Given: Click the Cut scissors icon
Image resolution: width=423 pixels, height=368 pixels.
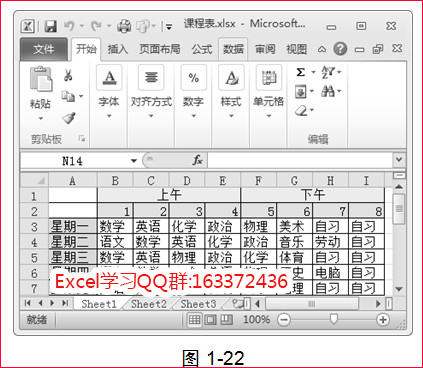Looking at the screenshot, I should tap(68, 75).
